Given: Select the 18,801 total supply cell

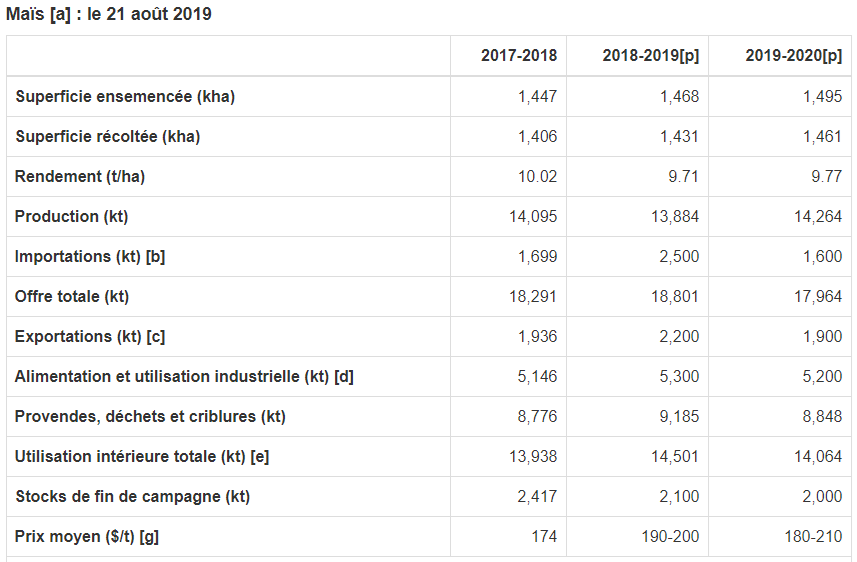Looking at the screenshot, I should point(675,297).
